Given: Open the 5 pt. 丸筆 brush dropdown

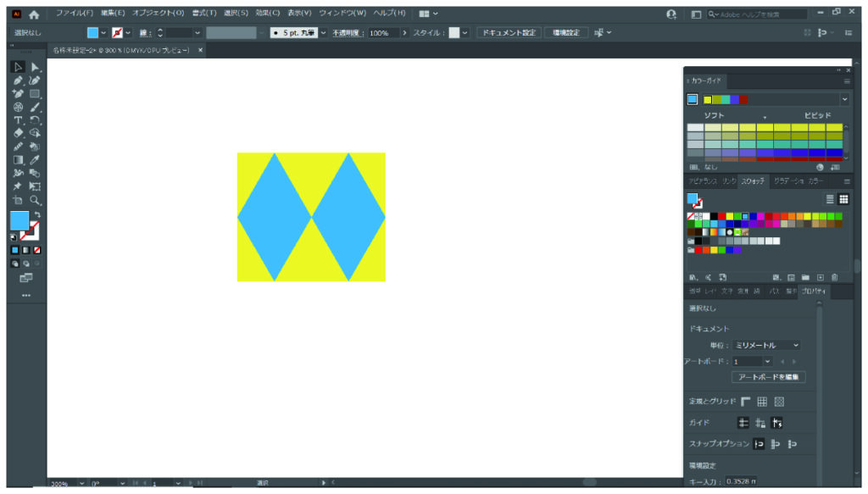Looking at the screenshot, I should coord(323,33).
